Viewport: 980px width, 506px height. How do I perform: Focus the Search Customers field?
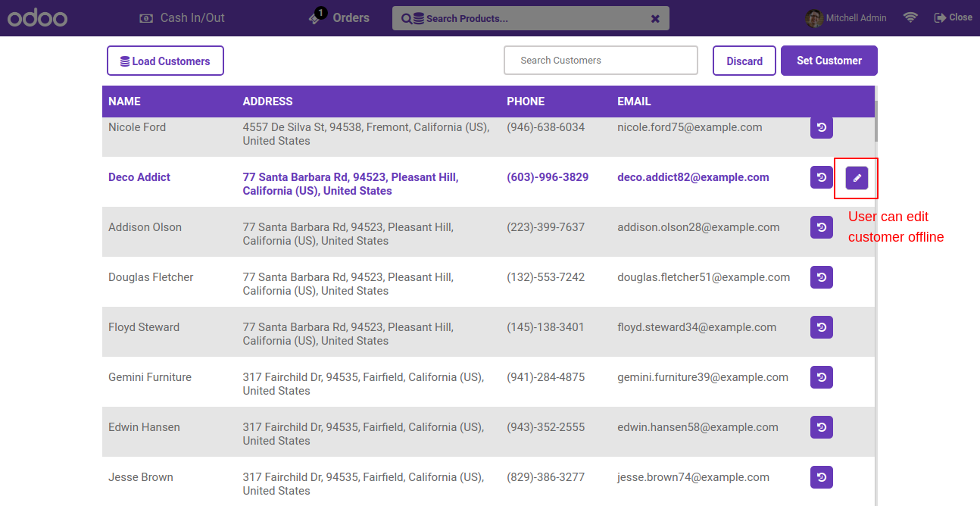click(x=601, y=61)
